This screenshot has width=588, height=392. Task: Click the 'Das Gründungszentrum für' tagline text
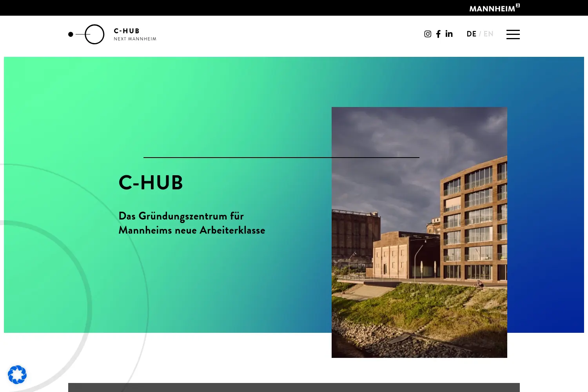point(181,216)
